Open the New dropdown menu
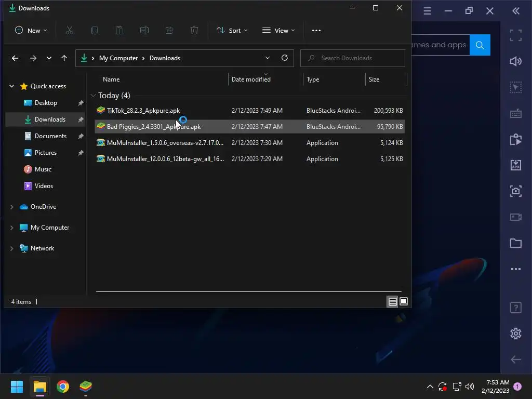This screenshot has width=532, height=399. (31, 31)
